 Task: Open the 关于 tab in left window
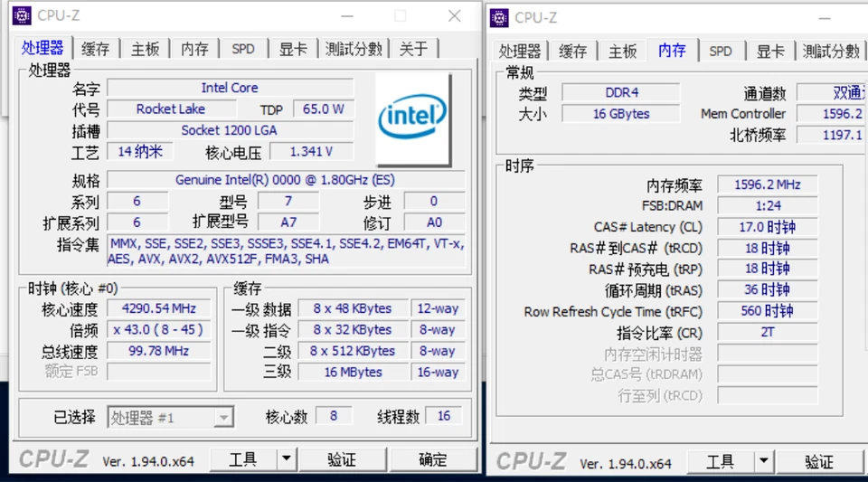[x=413, y=49]
